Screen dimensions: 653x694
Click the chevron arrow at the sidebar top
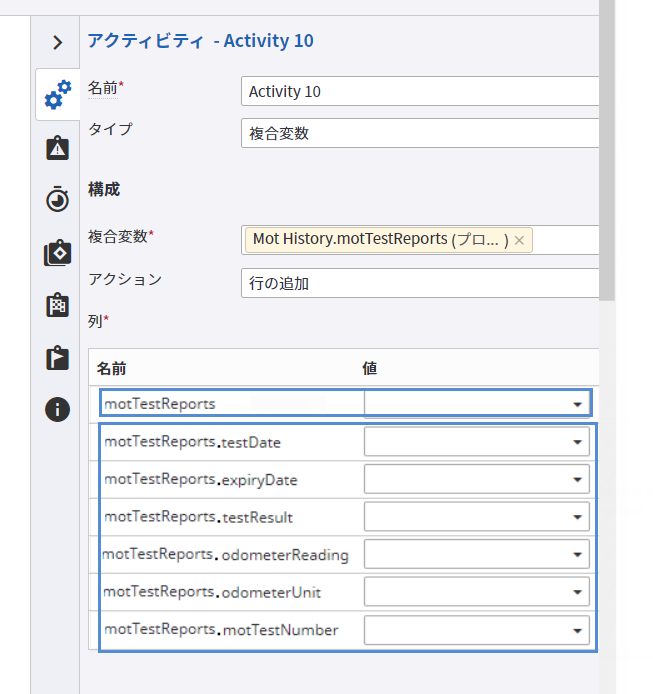click(x=57, y=42)
